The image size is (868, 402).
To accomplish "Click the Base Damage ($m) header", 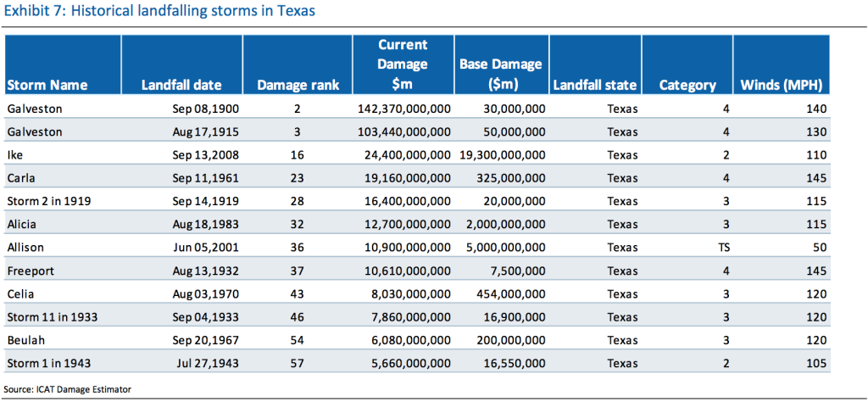I will tap(500, 75).
